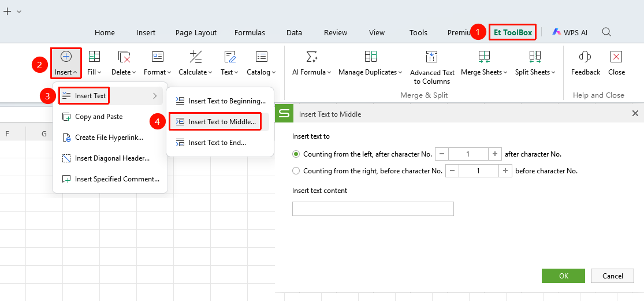Click the Insert plus-circle icon in the ribbon
Image resolution: width=644 pixels, height=301 pixels.
click(x=66, y=57)
